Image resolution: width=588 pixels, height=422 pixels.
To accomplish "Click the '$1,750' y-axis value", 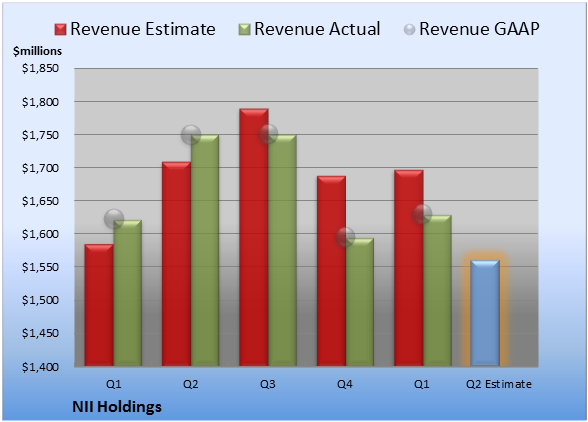I will (x=40, y=135).
